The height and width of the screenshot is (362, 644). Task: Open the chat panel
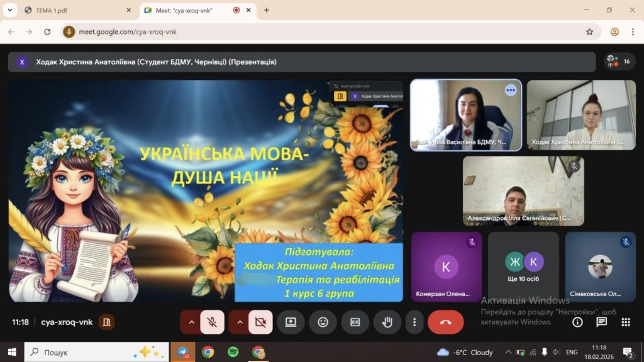(601, 322)
